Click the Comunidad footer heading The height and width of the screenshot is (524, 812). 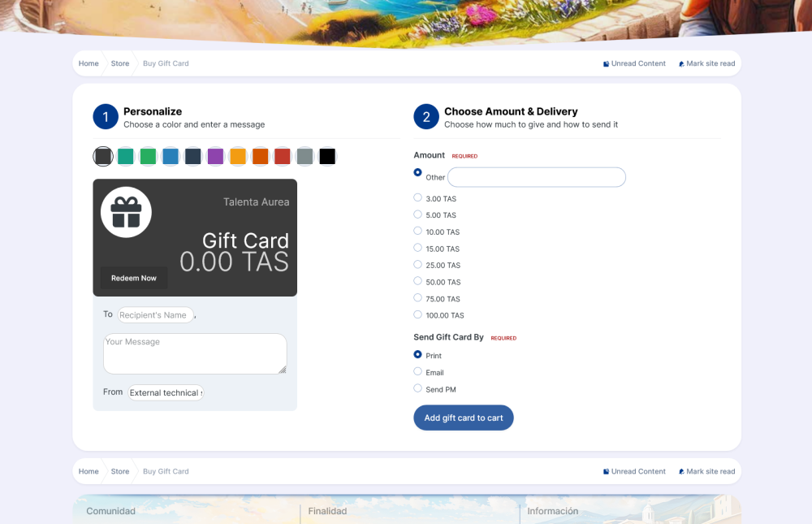[x=110, y=511]
